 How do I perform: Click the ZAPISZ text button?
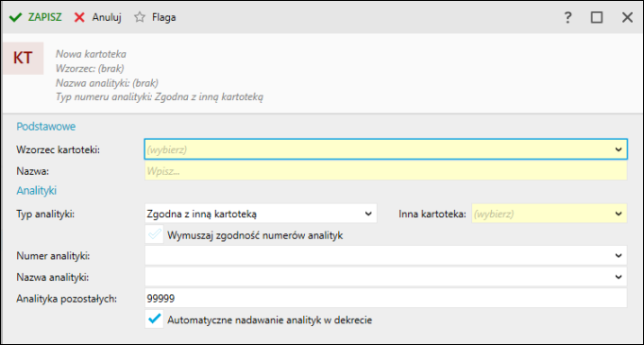pos(44,17)
